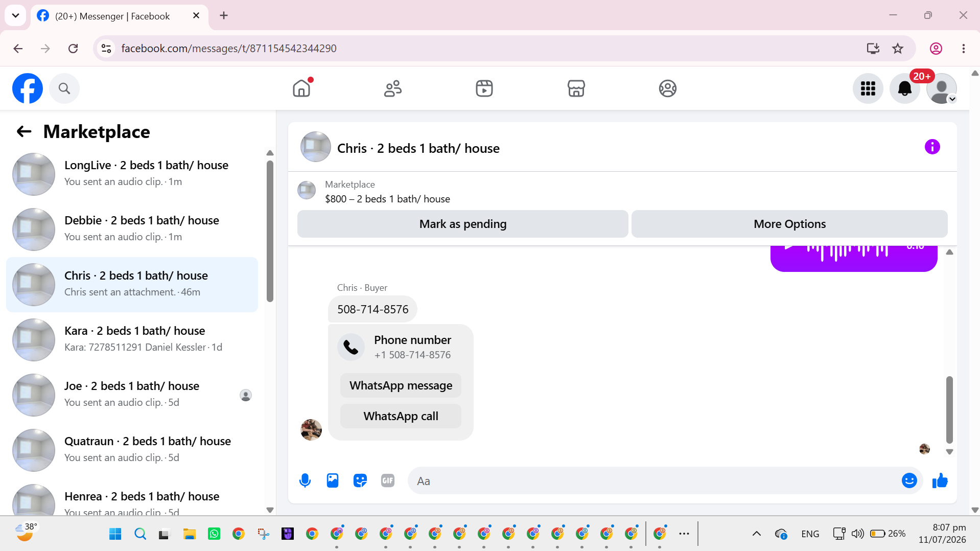
Task: Click the ENG language indicator
Action: pyautogui.click(x=810, y=534)
